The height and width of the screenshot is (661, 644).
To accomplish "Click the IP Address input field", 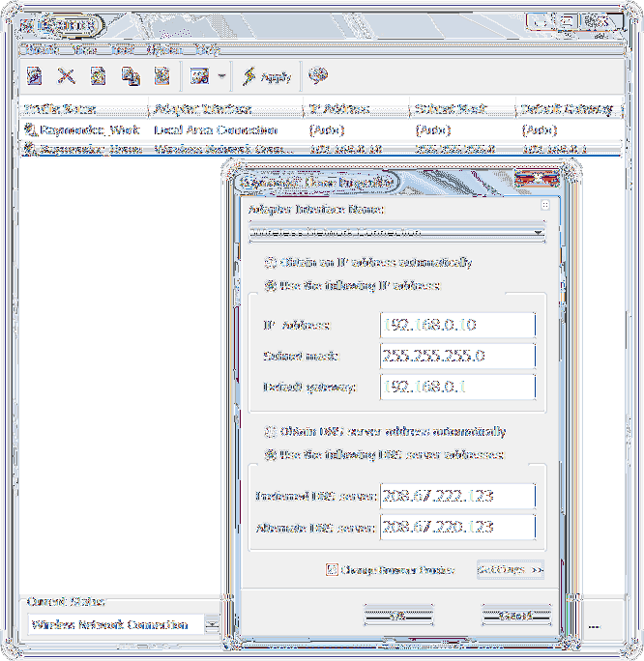I will (457, 326).
